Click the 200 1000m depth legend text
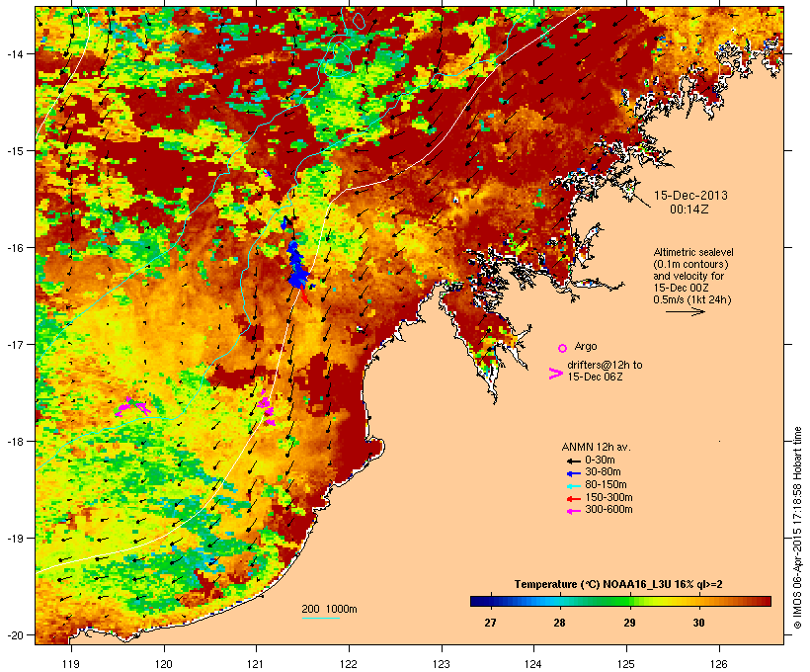 (329, 609)
